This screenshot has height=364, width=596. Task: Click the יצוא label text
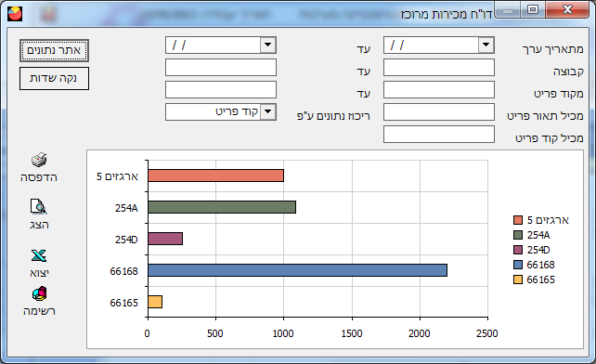click(x=39, y=273)
